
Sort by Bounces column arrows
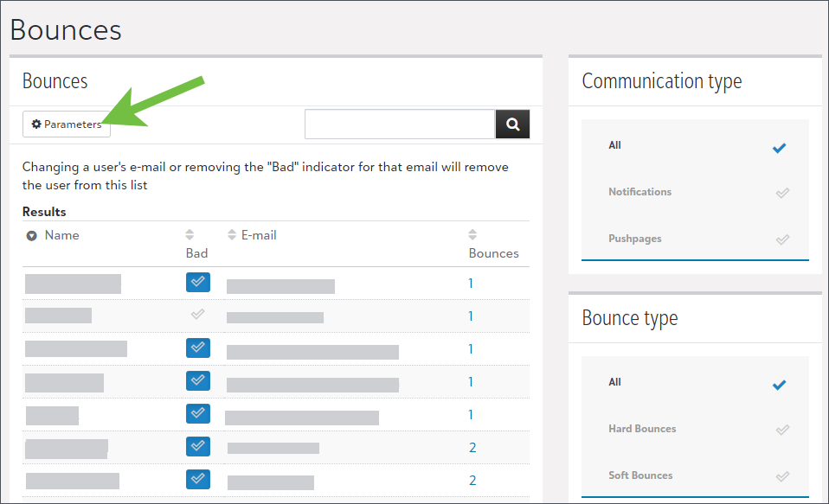tap(472, 234)
